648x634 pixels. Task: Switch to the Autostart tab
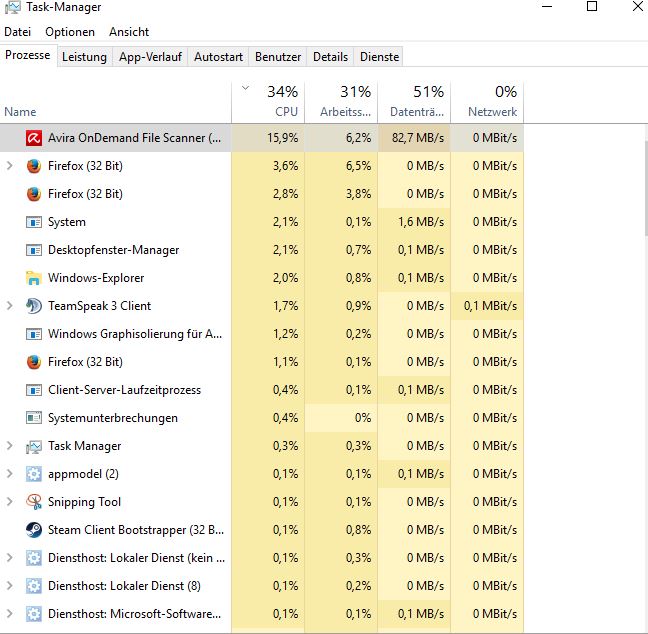click(x=219, y=57)
